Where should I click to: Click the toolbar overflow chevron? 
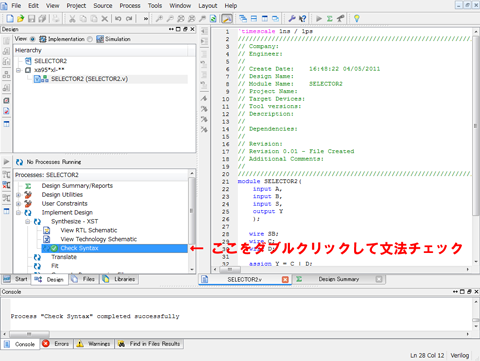(146, 19)
